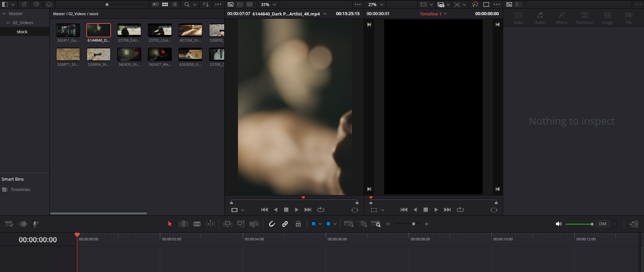Select the 342437_We... clip thumbnail
This screenshot has height=272, width=644.
[160, 54]
